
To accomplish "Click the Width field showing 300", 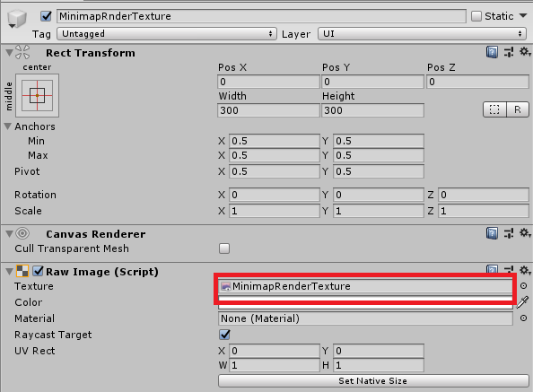I will point(268,110).
